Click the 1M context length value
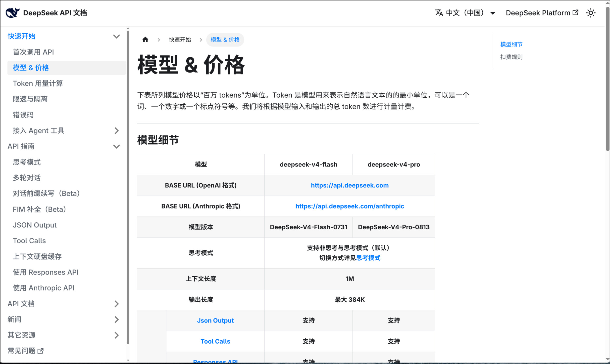This screenshot has height=364, width=610. click(x=350, y=279)
